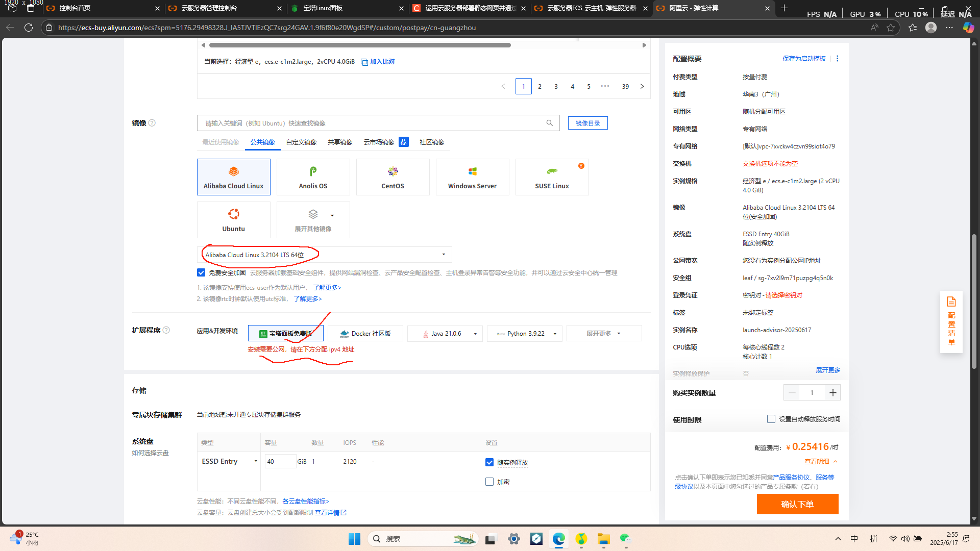The height and width of the screenshot is (551, 980).
Task: Click 加入比对 compare icon link
Action: (378, 62)
